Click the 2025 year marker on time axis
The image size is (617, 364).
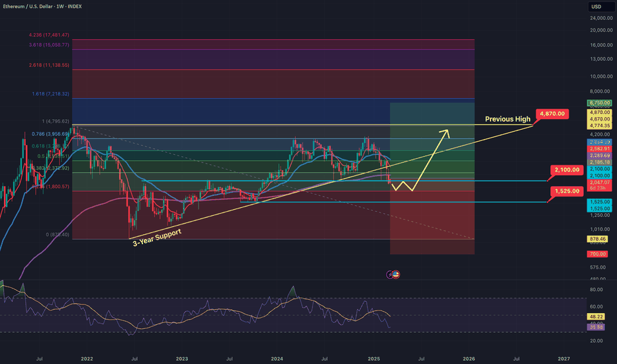click(x=374, y=359)
